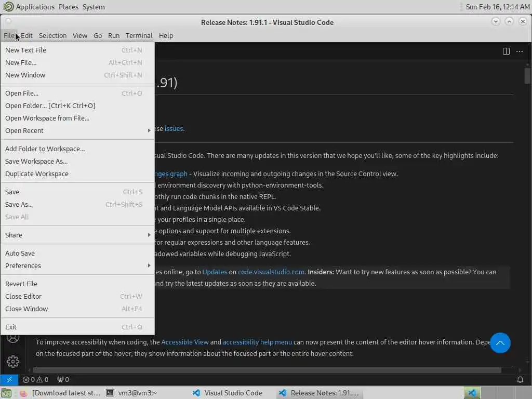Choose Add Folder to Workspace...
The height and width of the screenshot is (399, 532).
point(78,149)
